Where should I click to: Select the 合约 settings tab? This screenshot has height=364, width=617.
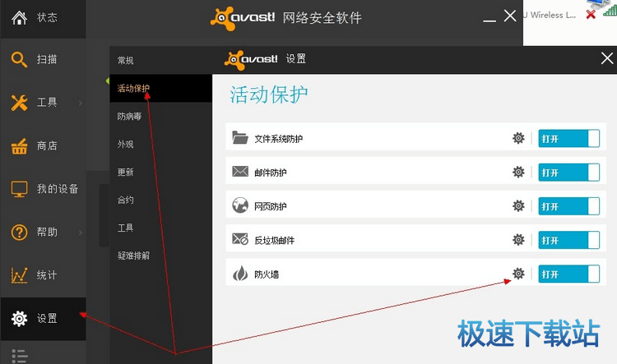point(126,200)
